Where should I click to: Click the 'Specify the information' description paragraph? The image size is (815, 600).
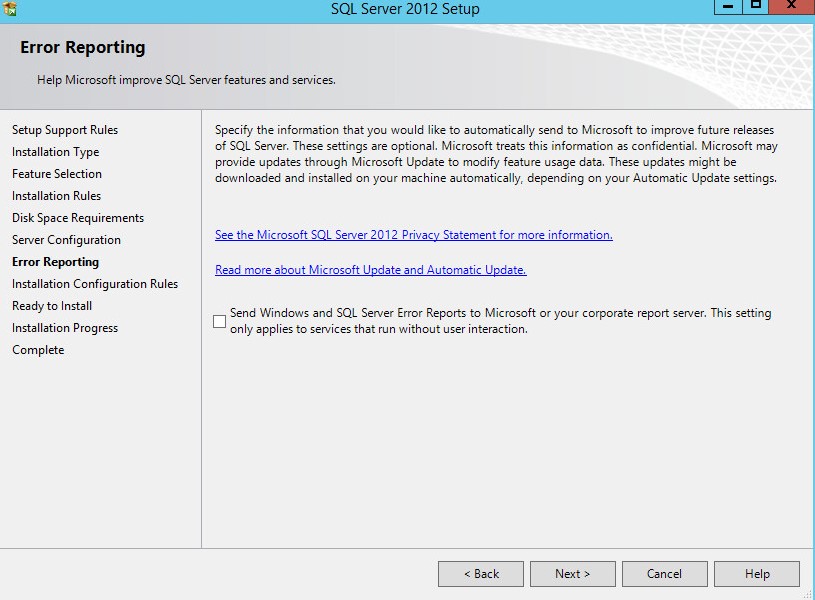pos(496,154)
